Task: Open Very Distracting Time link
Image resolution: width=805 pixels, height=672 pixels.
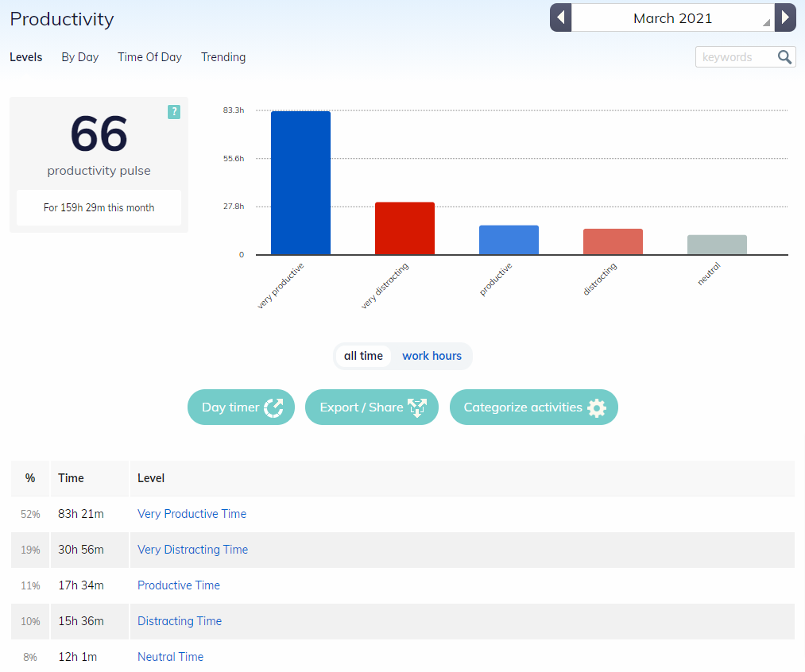Action: (x=192, y=550)
